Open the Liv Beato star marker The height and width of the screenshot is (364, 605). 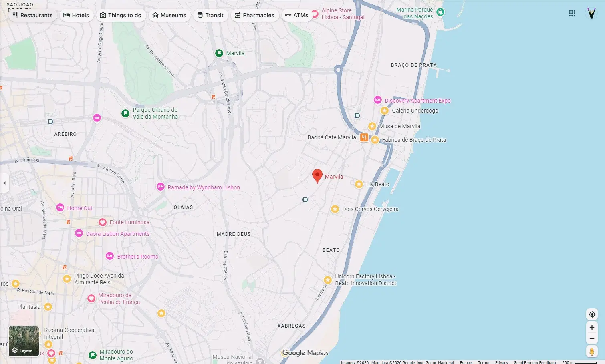point(359,184)
